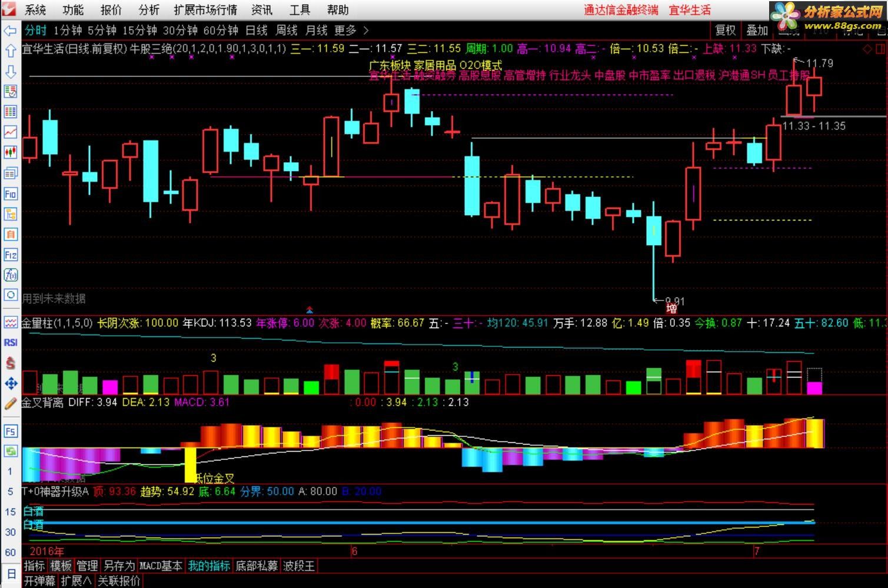Open the 分析 menu
Image resolution: width=888 pixels, height=588 pixels.
(149, 10)
